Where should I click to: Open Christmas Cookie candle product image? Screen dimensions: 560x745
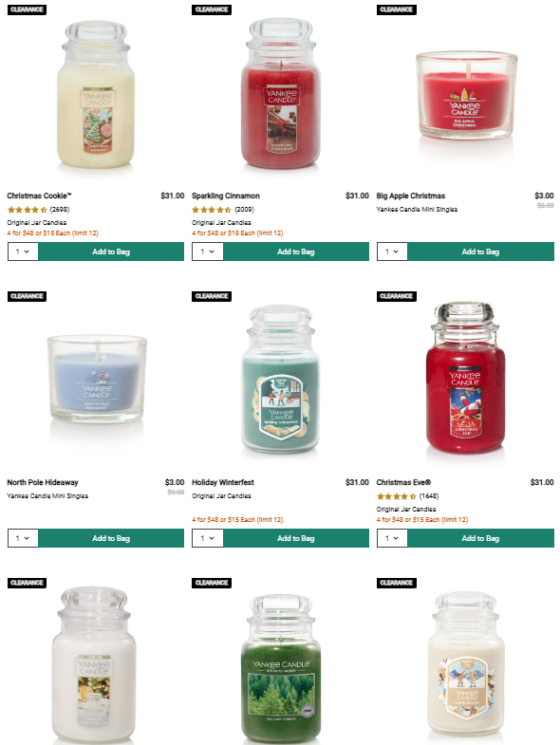(96, 94)
